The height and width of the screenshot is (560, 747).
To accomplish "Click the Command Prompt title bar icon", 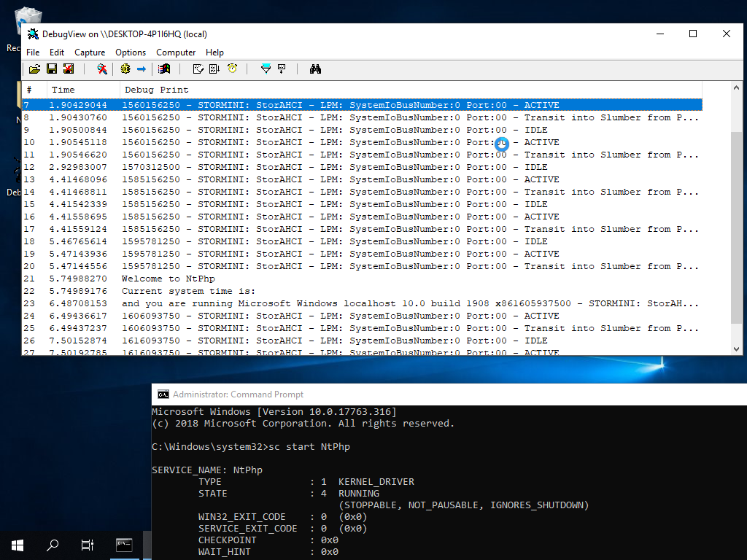I will (163, 394).
